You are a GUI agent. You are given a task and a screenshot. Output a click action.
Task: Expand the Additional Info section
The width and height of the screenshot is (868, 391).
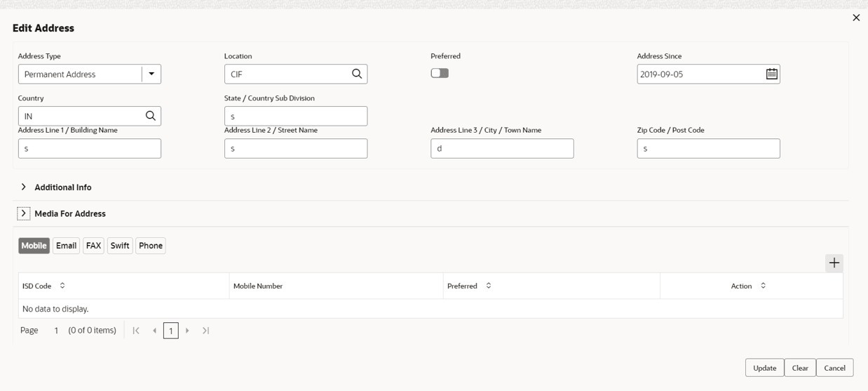24,187
